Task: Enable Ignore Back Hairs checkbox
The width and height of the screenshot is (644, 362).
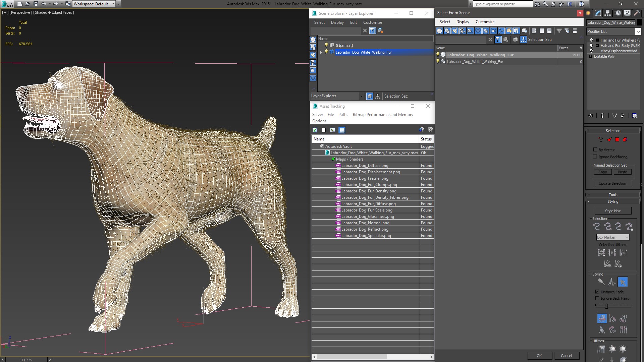Action: pos(597,298)
